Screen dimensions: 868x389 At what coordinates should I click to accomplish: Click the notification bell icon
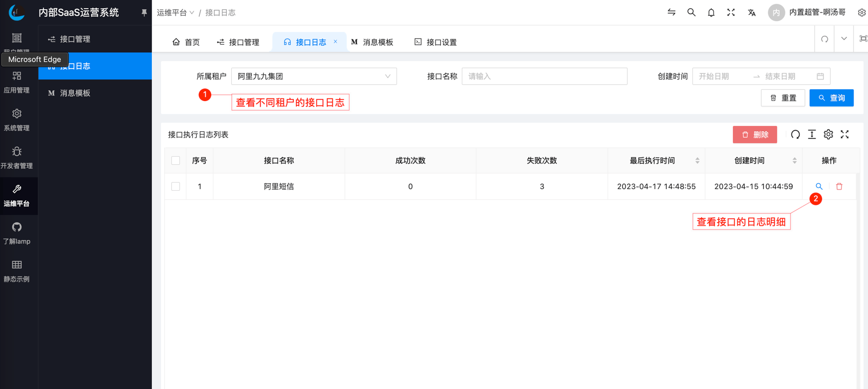711,12
